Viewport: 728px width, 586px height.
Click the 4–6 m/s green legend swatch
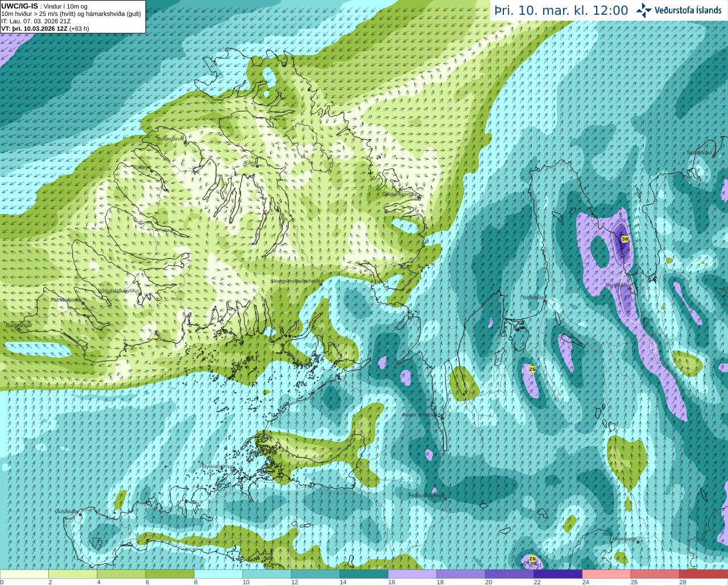(x=121, y=574)
